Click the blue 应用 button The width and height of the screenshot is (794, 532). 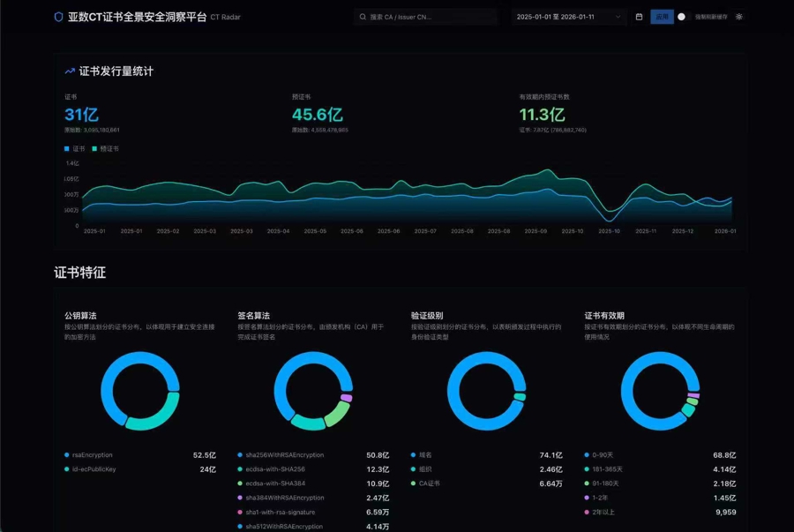662,17
